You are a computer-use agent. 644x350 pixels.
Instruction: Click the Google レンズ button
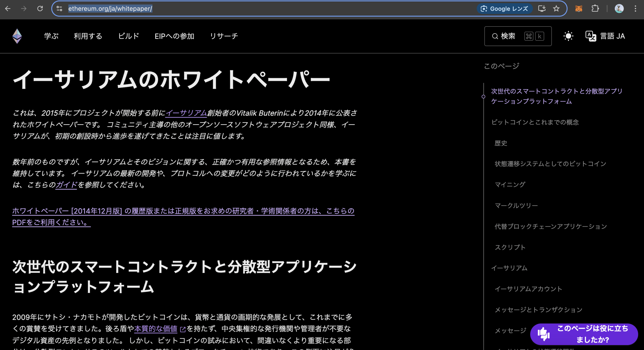click(x=504, y=9)
